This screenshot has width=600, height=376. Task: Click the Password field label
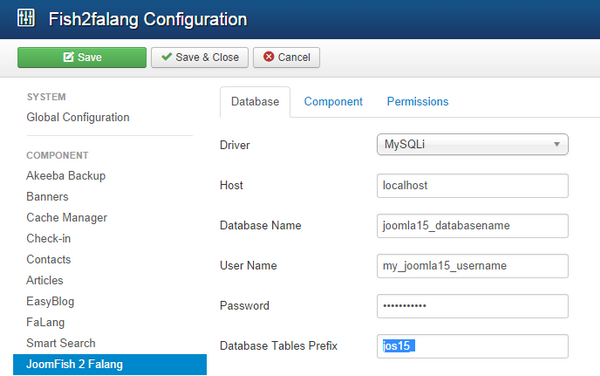(245, 306)
